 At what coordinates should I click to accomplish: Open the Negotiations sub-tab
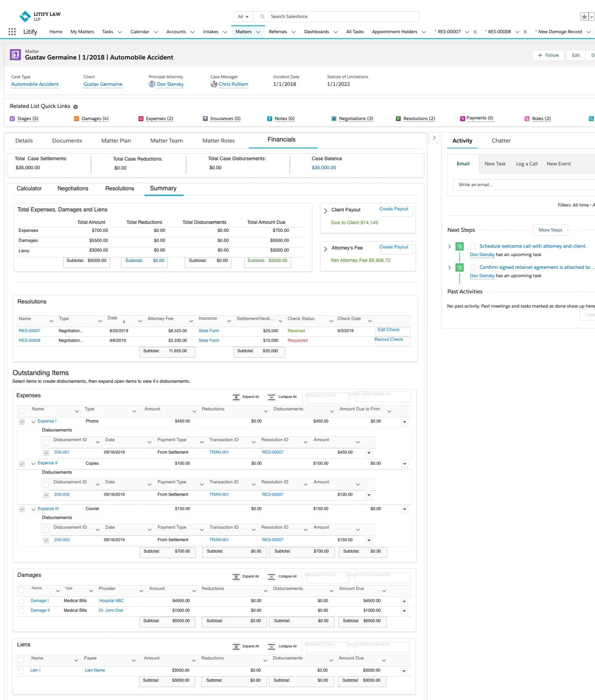tap(73, 189)
